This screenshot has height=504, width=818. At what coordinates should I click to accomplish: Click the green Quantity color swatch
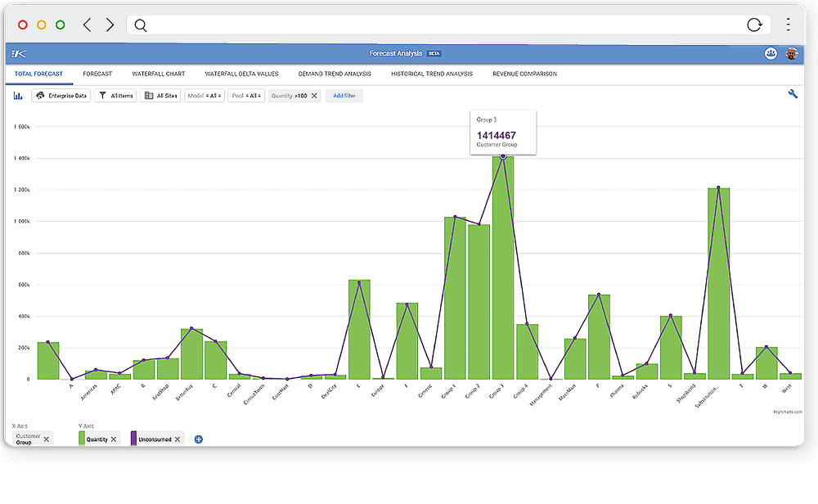pos(81,439)
